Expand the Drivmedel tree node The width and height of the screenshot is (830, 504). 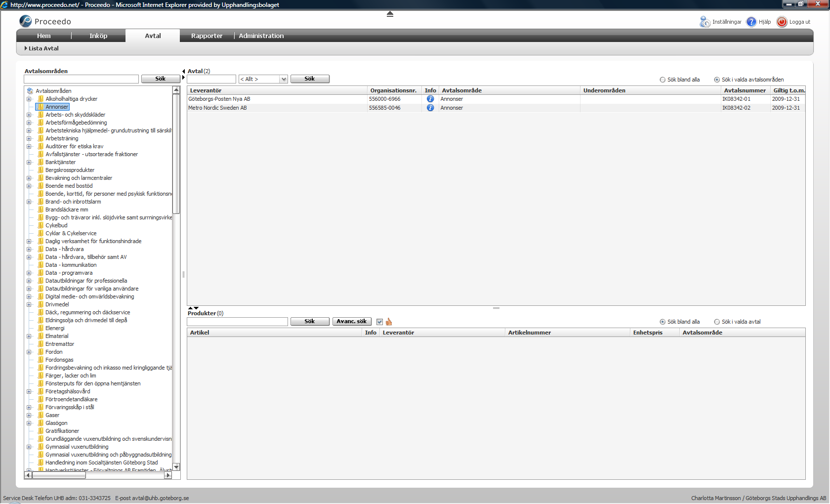click(29, 304)
